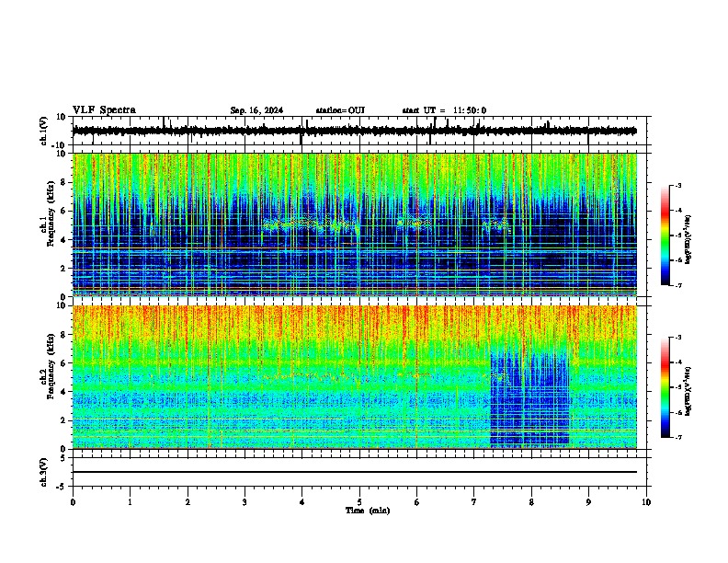
Task: Click tick label "5" below the time axis
Action: pos(359,502)
